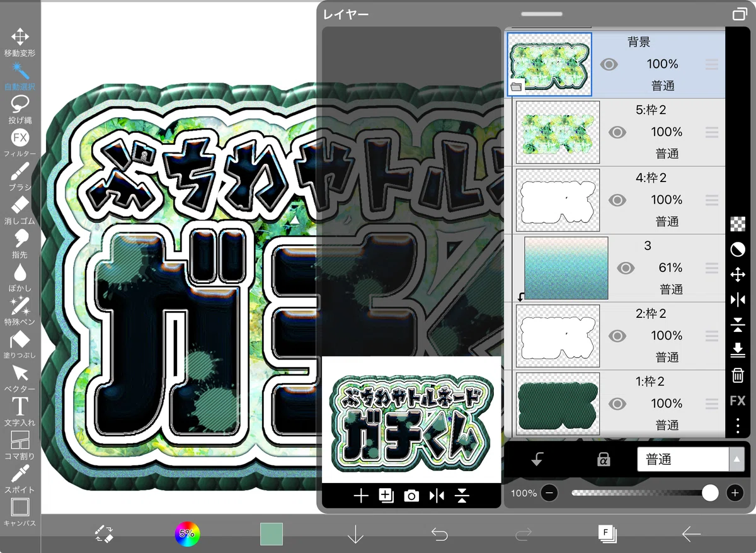The image size is (756, 553).
Task: Tap the reorder handle of layer 3
Action: coord(712,268)
